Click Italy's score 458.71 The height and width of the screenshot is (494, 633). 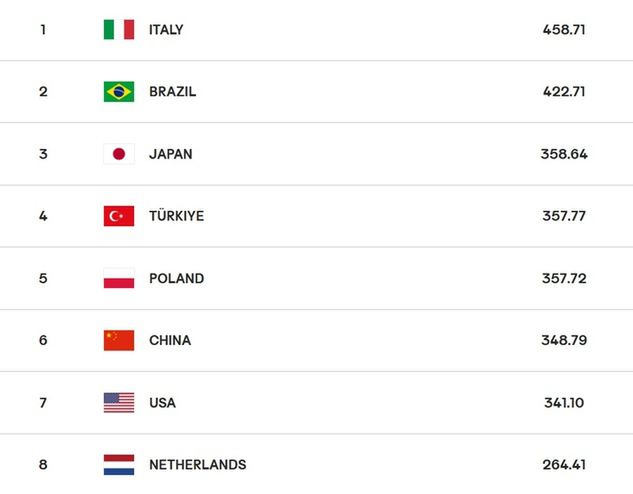pos(564,29)
